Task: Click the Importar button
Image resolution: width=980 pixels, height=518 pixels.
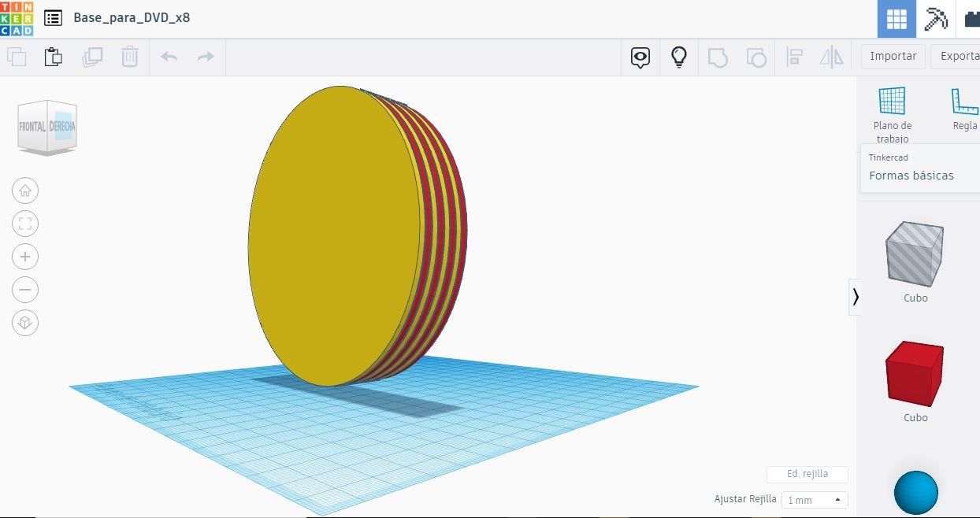Action: point(893,56)
